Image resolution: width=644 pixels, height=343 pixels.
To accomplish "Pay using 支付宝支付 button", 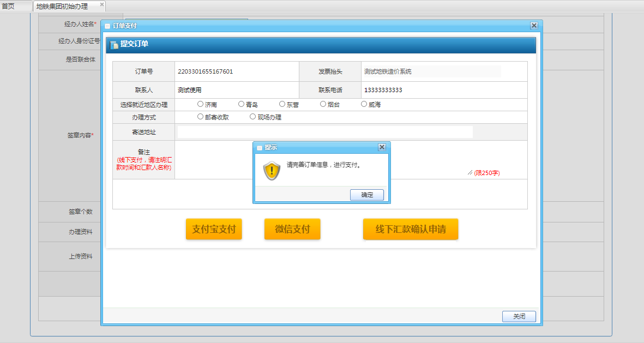I will point(214,229).
